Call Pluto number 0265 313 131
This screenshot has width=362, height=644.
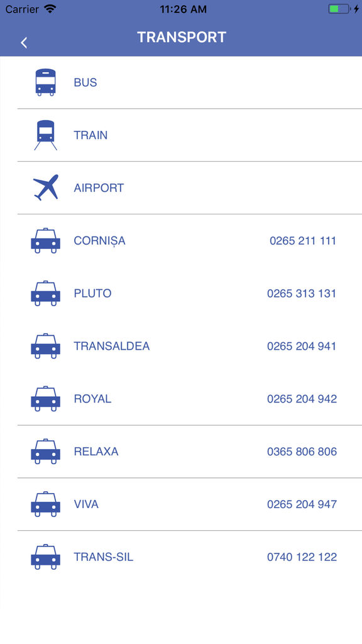[302, 293]
